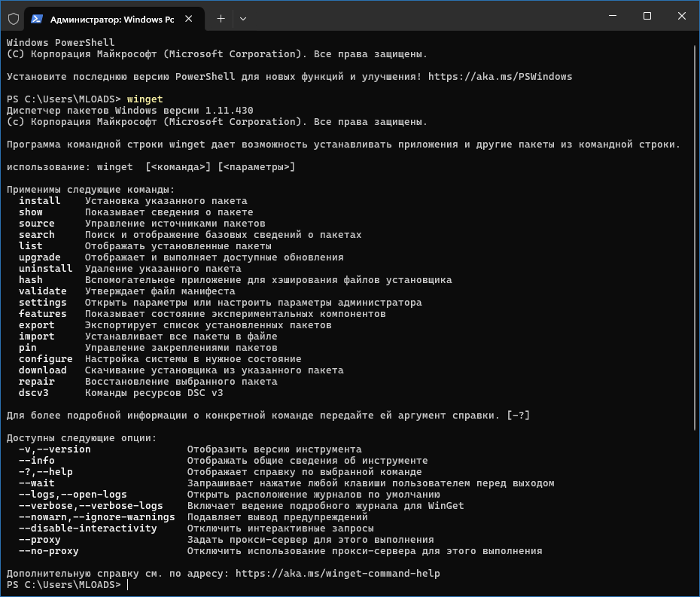Image resolution: width=700 pixels, height=597 pixels.
Task: Click the upgrade command name
Action: pos(39,257)
